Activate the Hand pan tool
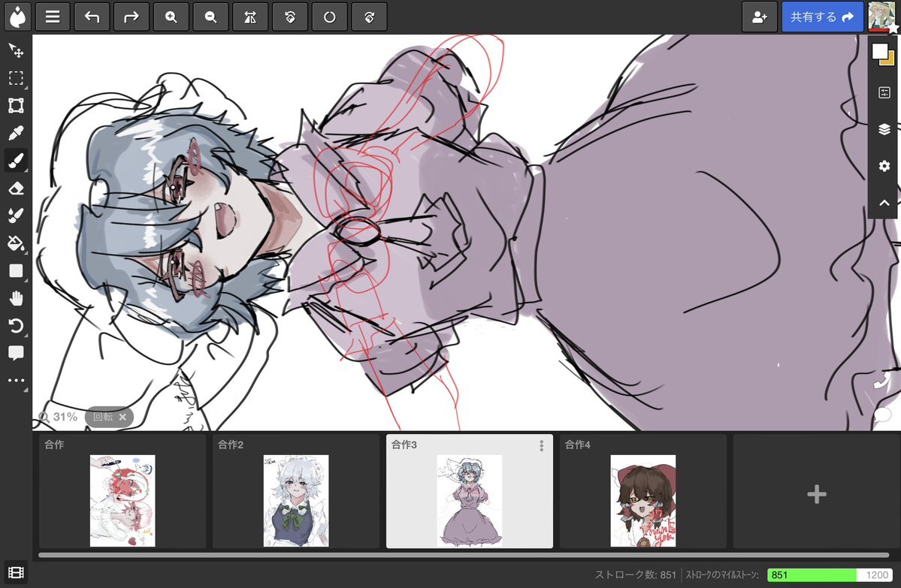Screen dimensions: 901x588 pos(16,299)
